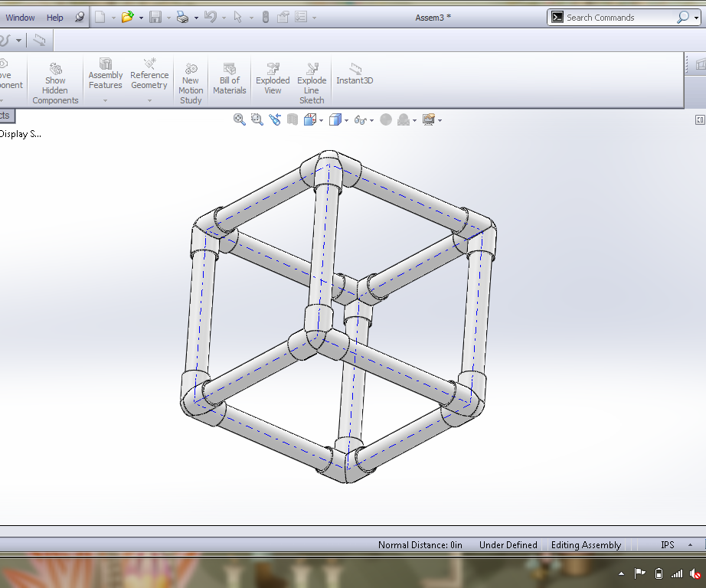Toggle Show Hidden Components
This screenshot has height=588, width=706.
(54, 80)
